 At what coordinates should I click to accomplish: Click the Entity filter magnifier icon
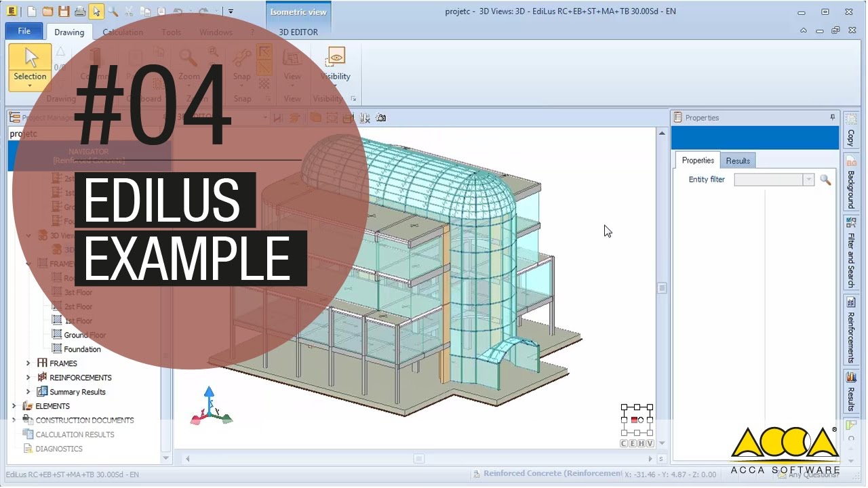[825, 180]
